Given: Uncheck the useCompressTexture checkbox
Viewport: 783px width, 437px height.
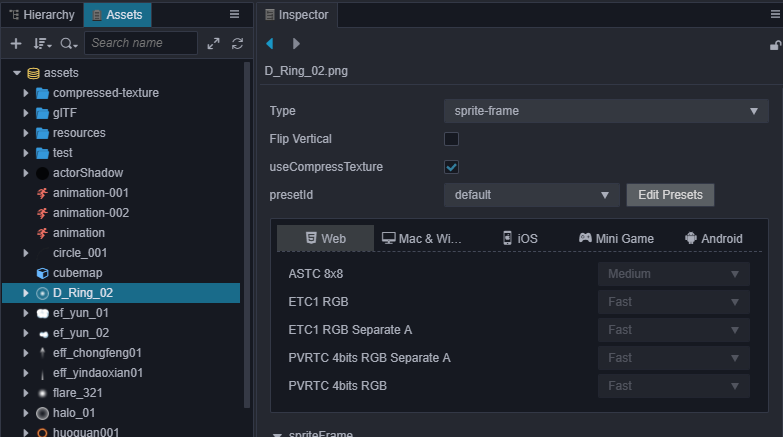Looking at the screenshot, I should click(451, 167).
